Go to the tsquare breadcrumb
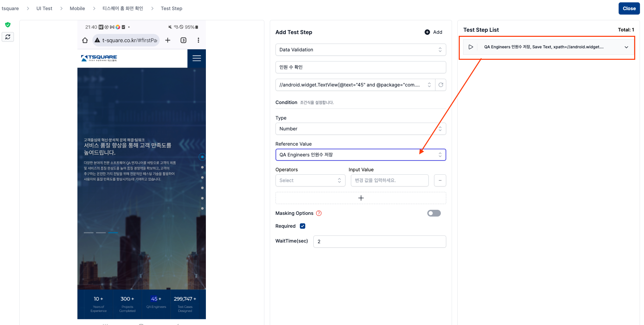Image resolution: width=644 pixels, height=325 pixels. pos(10,8)
